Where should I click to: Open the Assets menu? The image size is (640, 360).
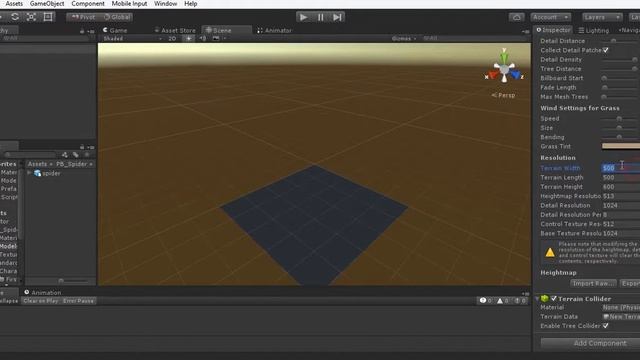[x=14, y=4]
